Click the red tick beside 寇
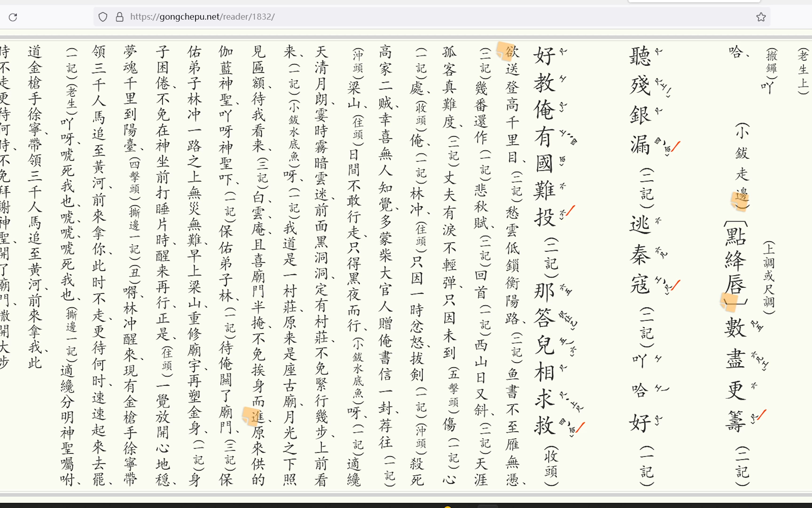This screenshot has width=812, height=508. click(676, 285)
